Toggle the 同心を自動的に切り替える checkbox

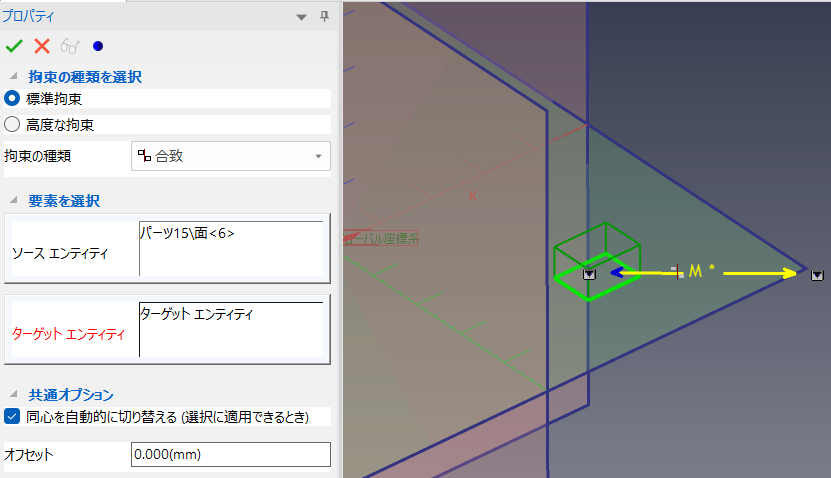tap(12, 416)
